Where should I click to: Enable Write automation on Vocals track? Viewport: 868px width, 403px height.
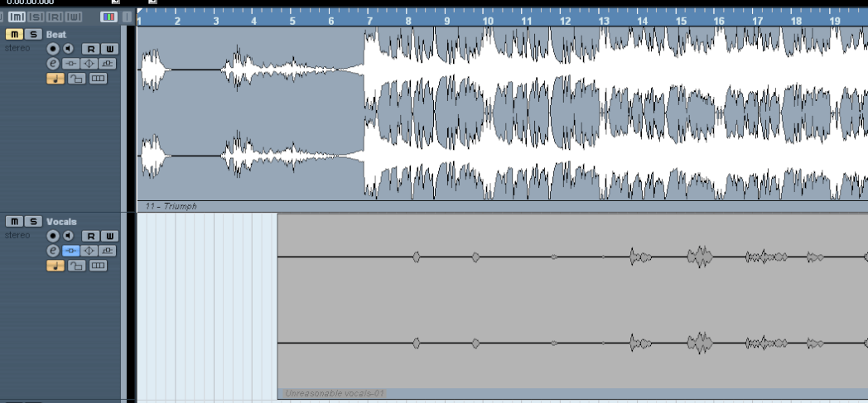point(109,236)
